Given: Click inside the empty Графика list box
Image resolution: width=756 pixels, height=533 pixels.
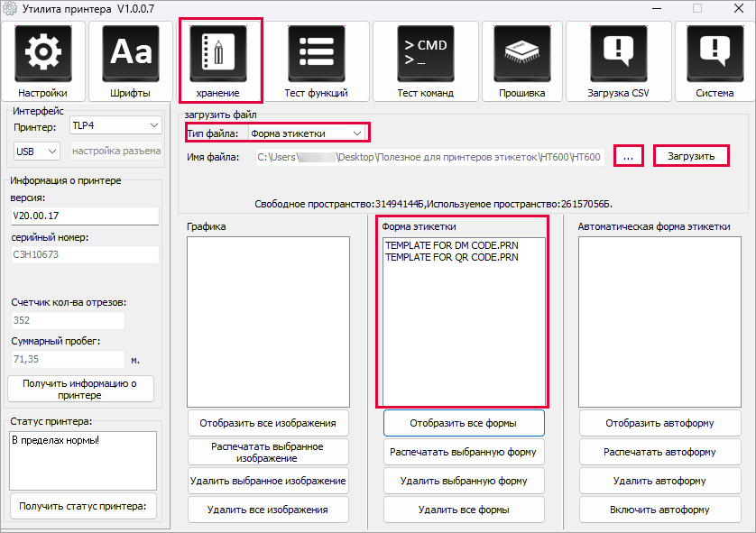Looking at the screenshot, I should pos(268,322).
